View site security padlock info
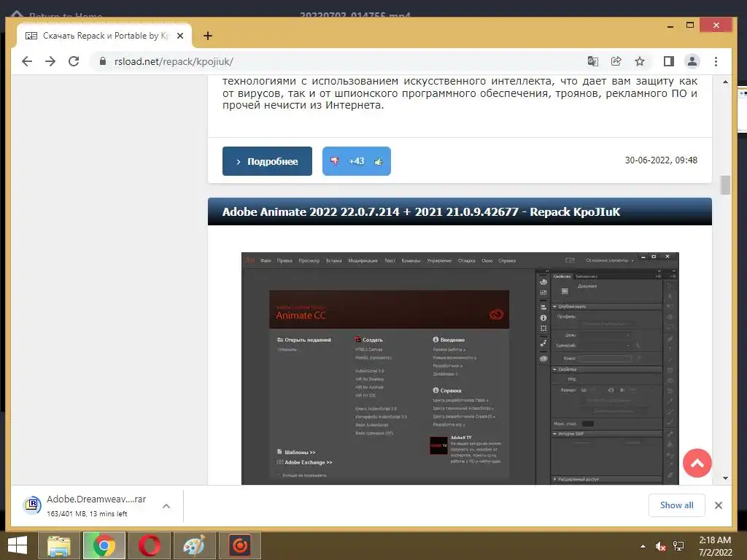 [x=102, y=61]
